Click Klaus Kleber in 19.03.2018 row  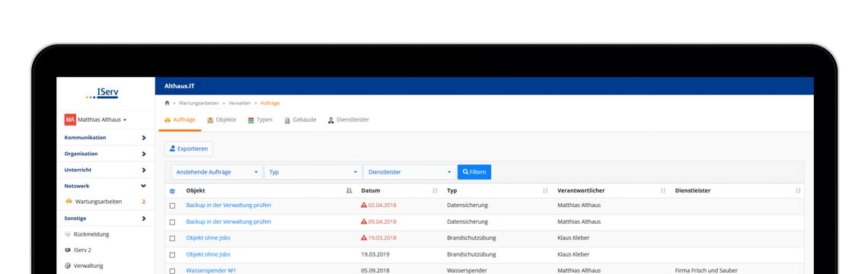[x=573, y=238]
